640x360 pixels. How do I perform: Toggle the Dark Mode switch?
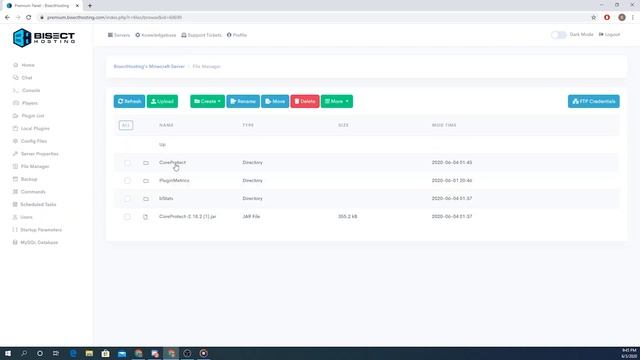[x=558, y=35]
